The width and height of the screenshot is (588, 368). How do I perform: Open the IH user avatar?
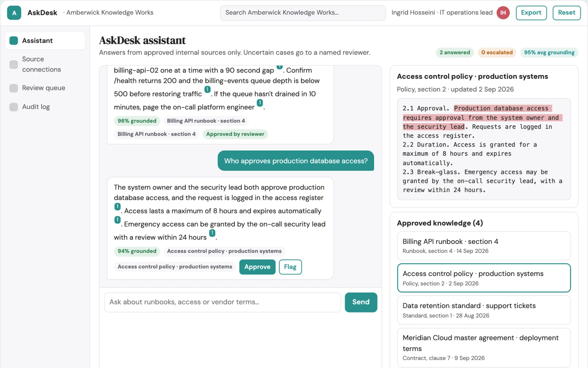tap(503, 13)
